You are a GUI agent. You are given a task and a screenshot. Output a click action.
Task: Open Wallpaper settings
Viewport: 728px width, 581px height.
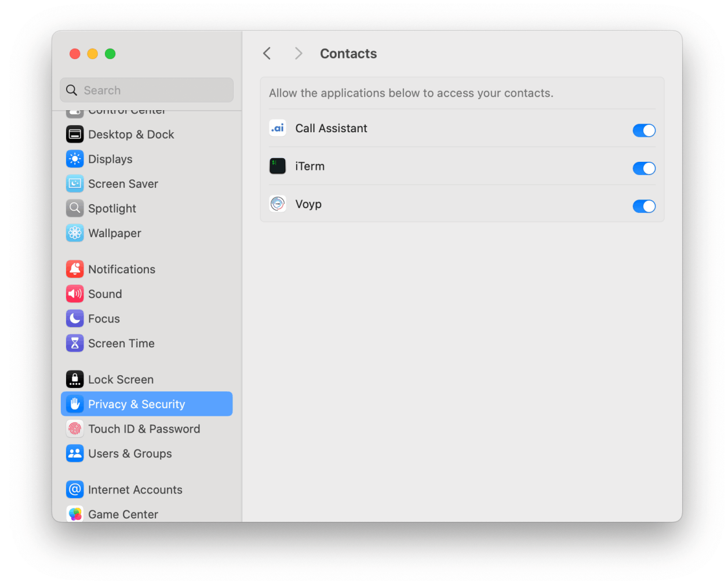(x=75, y=233)
